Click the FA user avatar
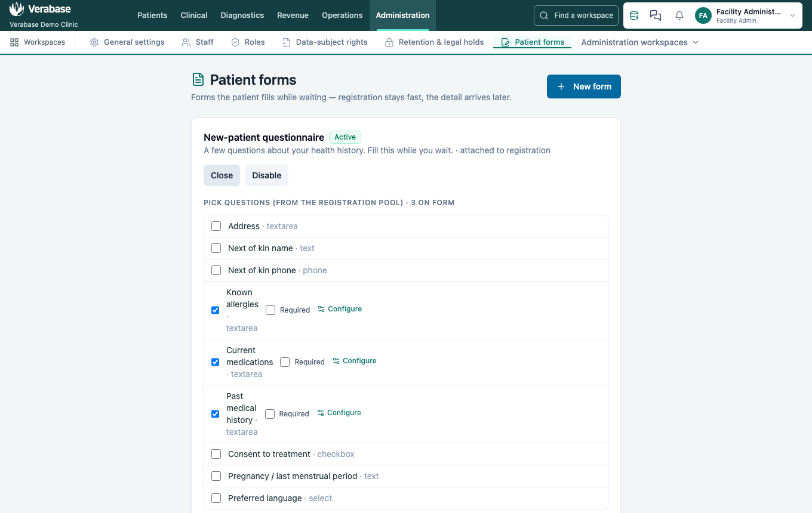The height and width of the screenshot is (513, 812). click(x=703, y=16)
